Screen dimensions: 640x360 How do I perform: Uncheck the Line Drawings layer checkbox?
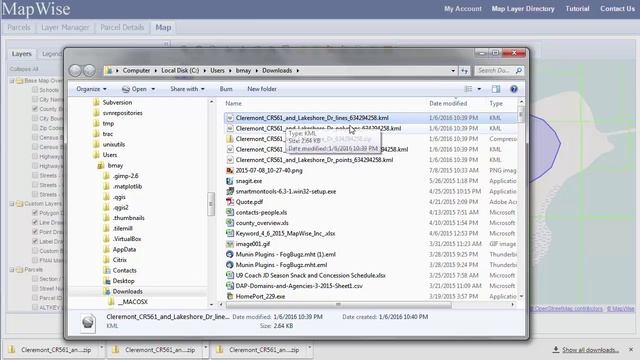point(35,222)
